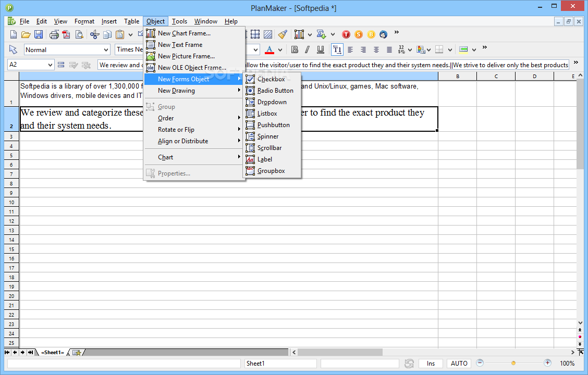Open Print Preview with the magnifier page icon
The image size is (588, 375).
coord(79,34)
